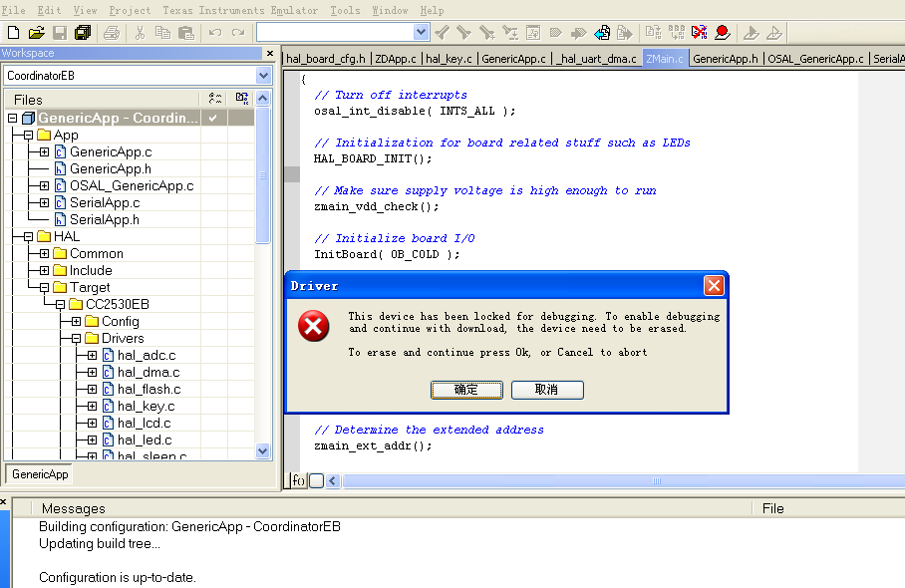The width and height of the screenshot is (905, 588).
Task: Open the File menu
Action: (x=13, y=10)
